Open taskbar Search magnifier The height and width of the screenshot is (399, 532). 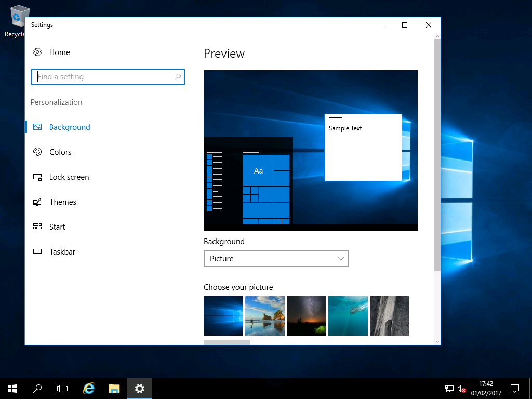37,389
